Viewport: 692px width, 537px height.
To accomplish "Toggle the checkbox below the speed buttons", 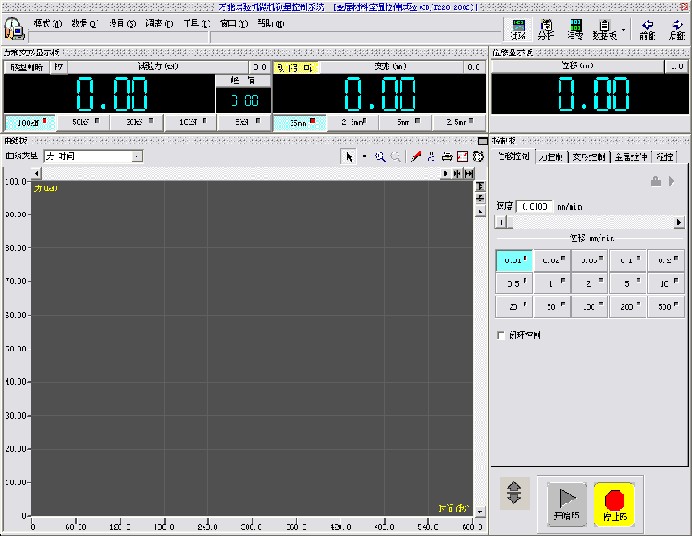I will (501, 336).
